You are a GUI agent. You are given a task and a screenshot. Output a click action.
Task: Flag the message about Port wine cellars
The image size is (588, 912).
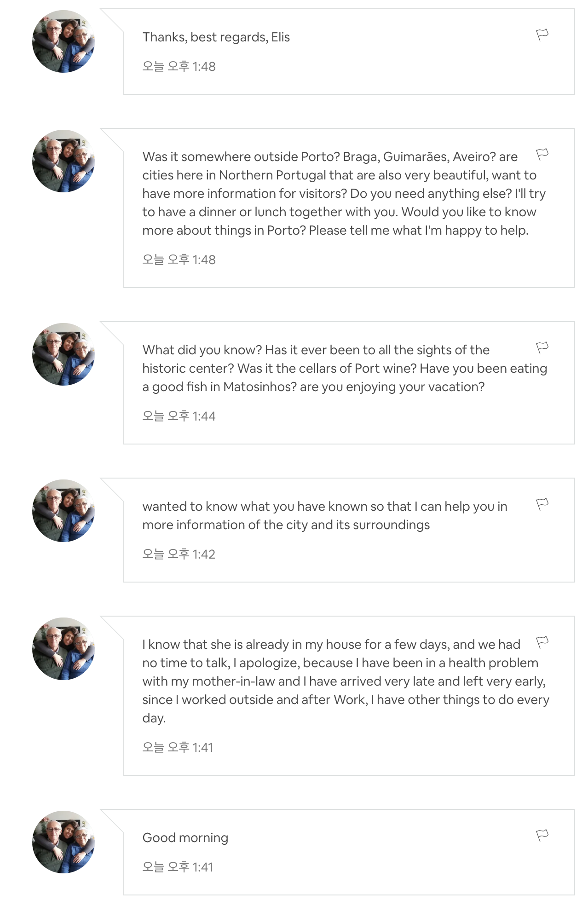click(x=542, y=348)
